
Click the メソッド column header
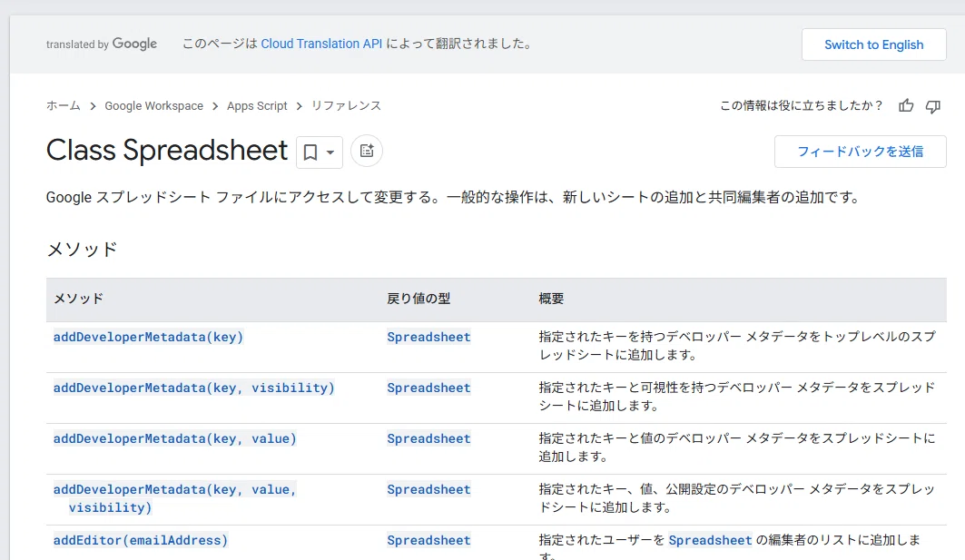tap(79, 299)
